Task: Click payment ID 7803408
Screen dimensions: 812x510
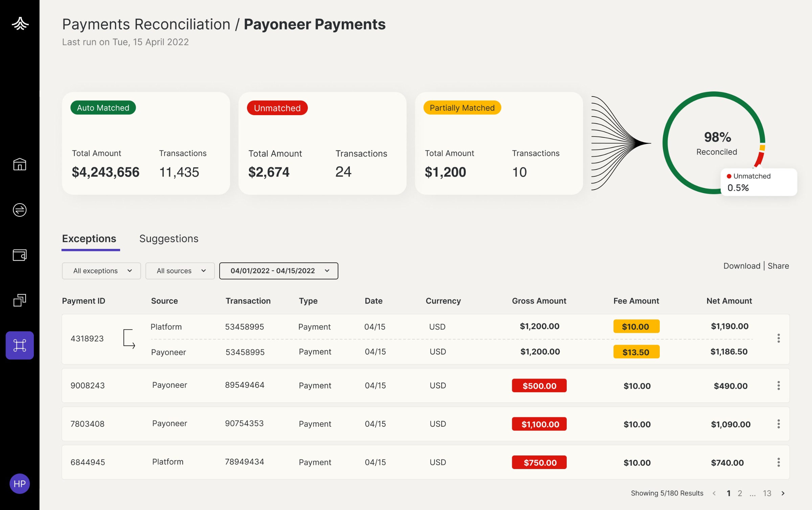Action: 87,424
